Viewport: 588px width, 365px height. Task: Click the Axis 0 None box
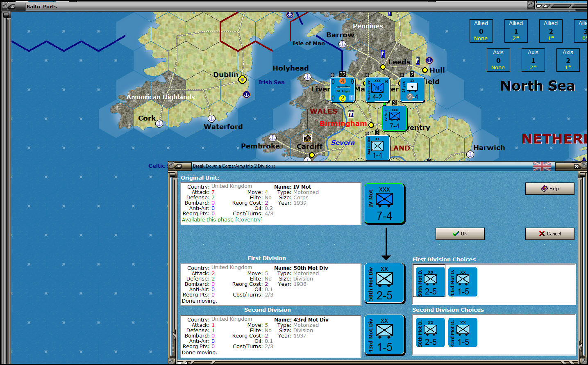point(498,60)
